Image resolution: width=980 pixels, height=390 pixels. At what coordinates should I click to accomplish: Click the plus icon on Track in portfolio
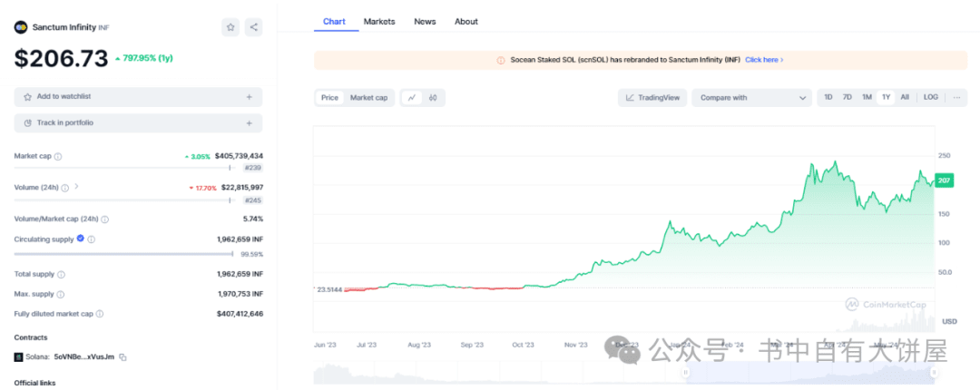249,123
